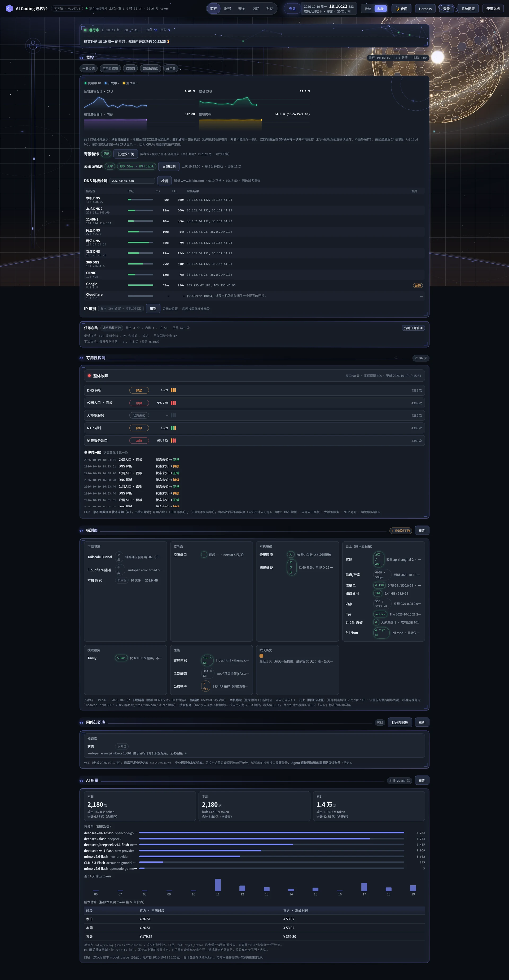Toggle the 低动效：关 switch
509x980 pixels.
pos(126,154)
